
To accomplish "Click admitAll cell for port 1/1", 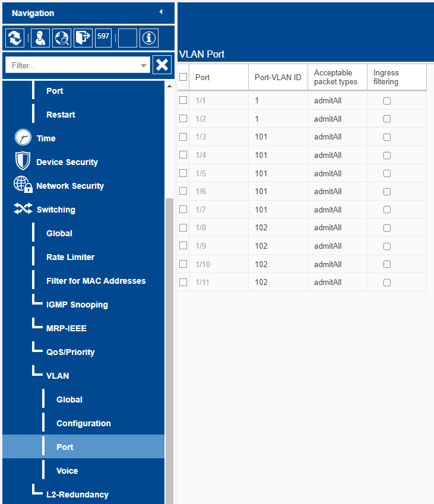I will (337, 100).
